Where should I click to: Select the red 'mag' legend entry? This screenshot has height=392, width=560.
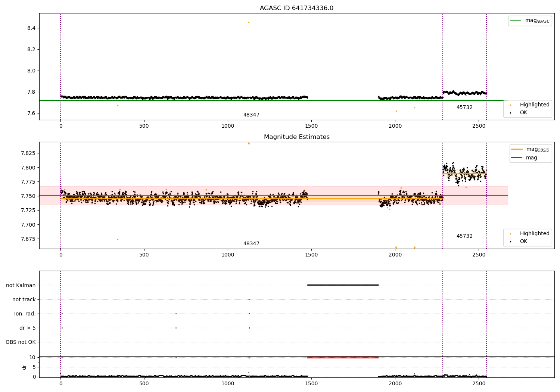[524, 158]
